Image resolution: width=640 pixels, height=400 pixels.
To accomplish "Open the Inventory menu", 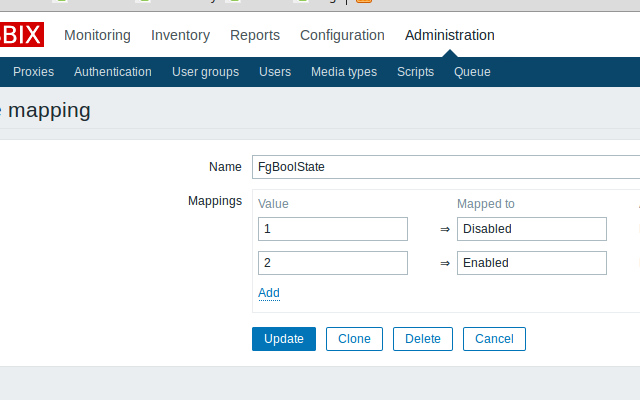I will click(180, 36).
